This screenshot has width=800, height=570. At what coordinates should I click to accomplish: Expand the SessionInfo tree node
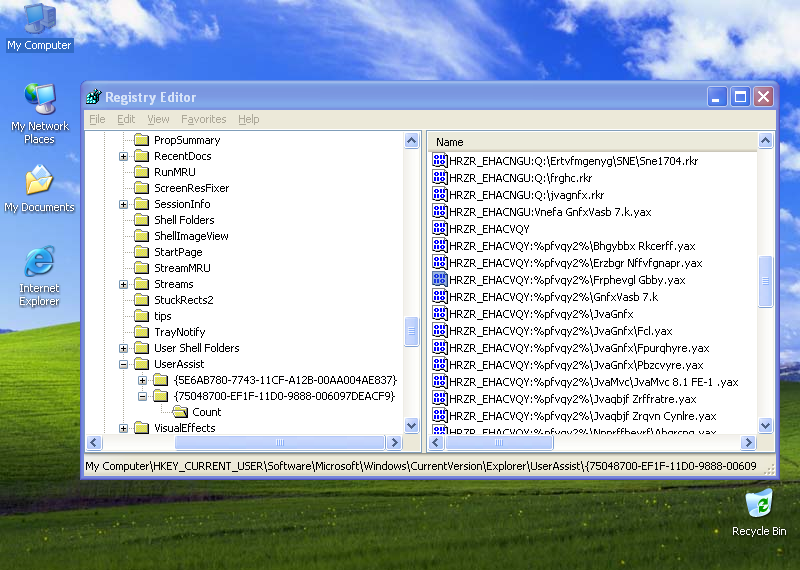(x=123, y=204)
